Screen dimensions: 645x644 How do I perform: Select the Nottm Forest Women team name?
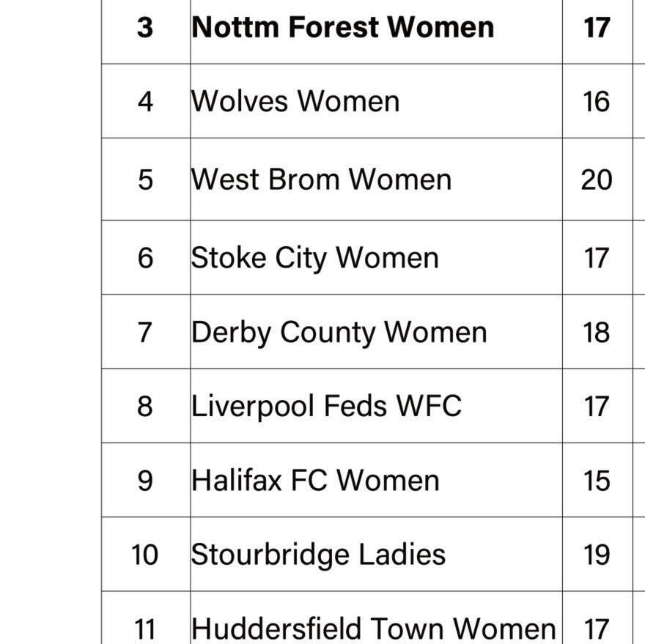[x=343, y=28]
